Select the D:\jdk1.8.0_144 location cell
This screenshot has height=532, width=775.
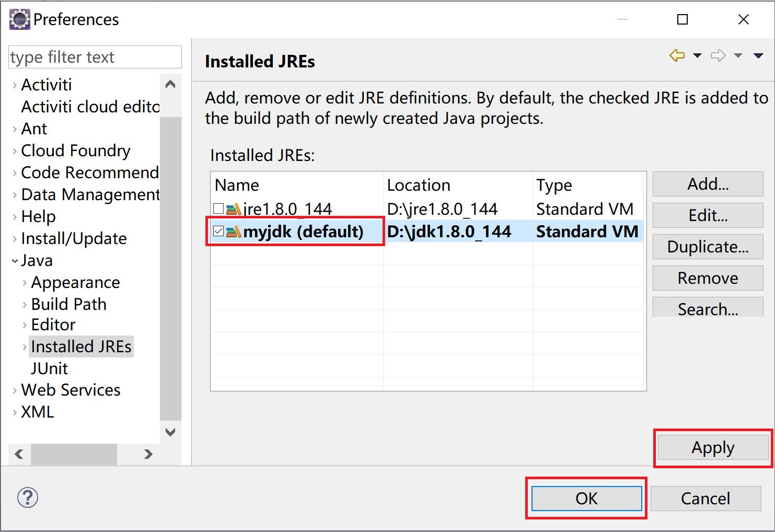[449, 232]
